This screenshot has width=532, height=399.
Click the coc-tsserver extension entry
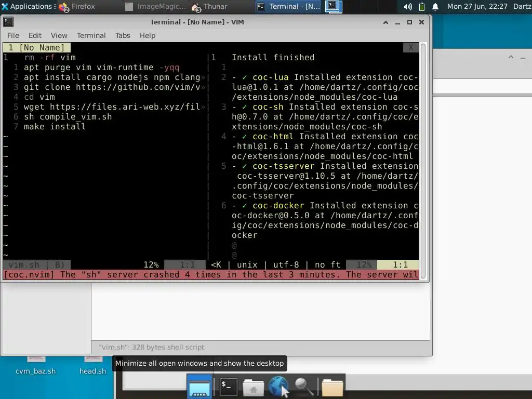pos(325,181)
